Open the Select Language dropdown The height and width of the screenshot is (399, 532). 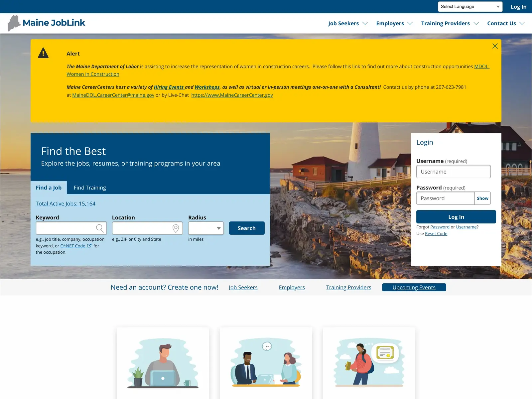(470, 7)
